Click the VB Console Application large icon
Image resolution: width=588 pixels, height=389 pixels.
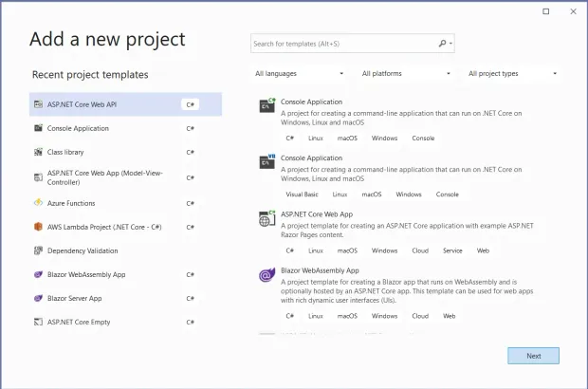point(267,161)
